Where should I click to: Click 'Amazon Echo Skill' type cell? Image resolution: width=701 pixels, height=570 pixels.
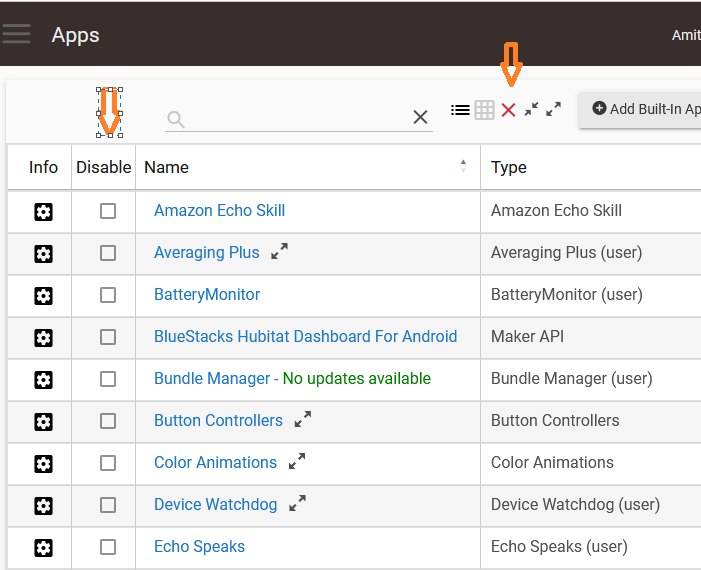556,210
